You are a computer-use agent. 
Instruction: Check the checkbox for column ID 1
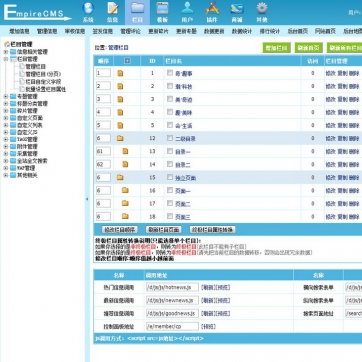(170, 73)
